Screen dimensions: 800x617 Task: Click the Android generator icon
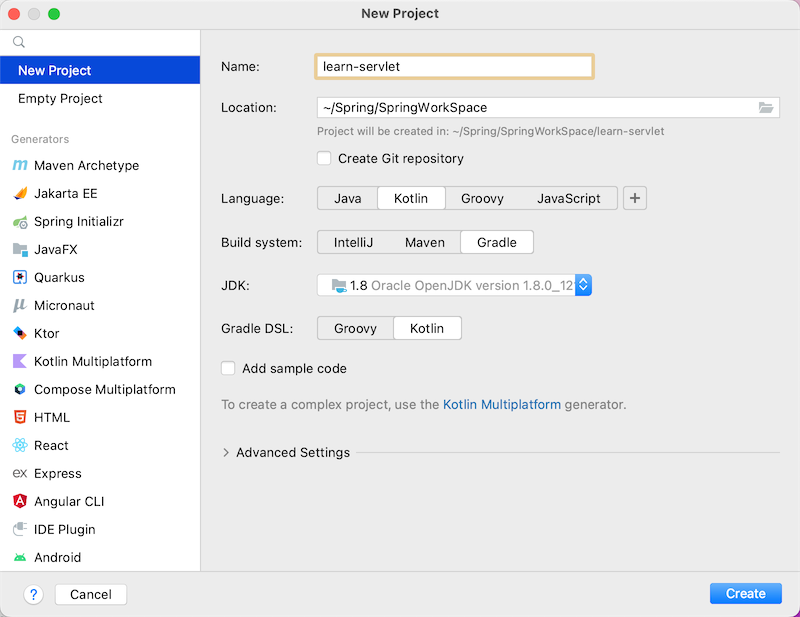click(x=20, y=557)
